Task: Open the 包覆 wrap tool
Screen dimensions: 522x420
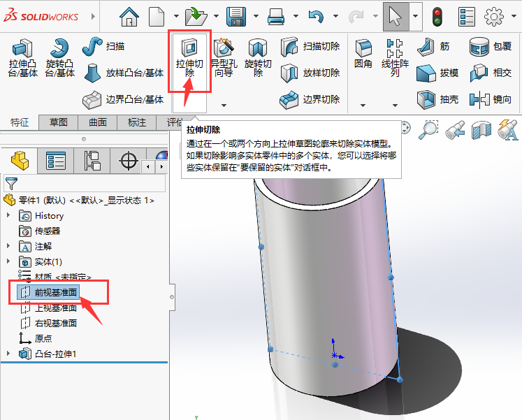Action: (491, 46)
